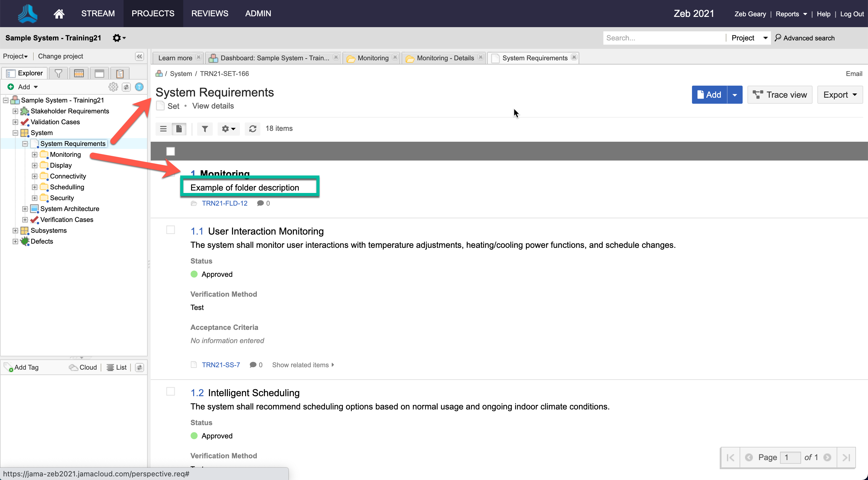
Task: Open explorer help question mark icon
Action: pyautogui.click(x=139, y=87)
